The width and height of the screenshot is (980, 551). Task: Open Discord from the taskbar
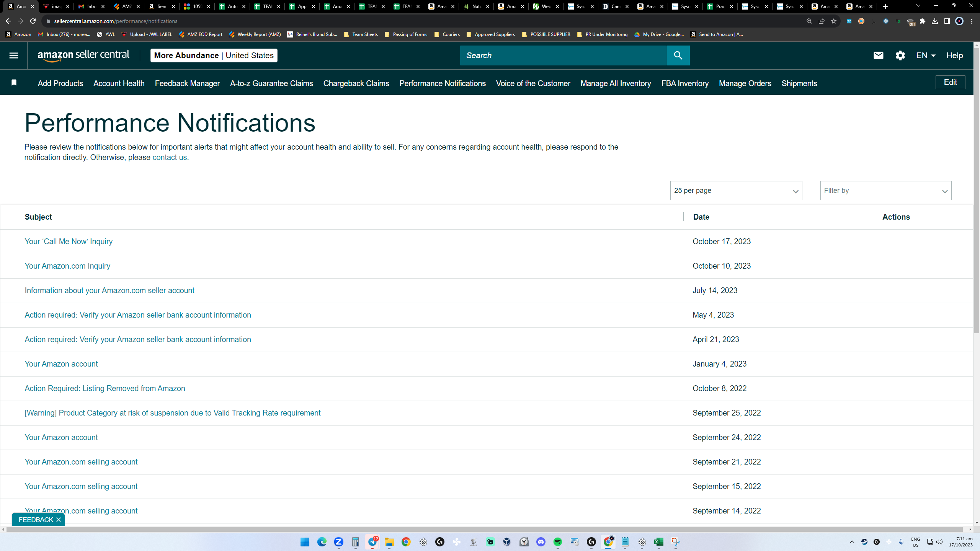click(x=541, y=542)
